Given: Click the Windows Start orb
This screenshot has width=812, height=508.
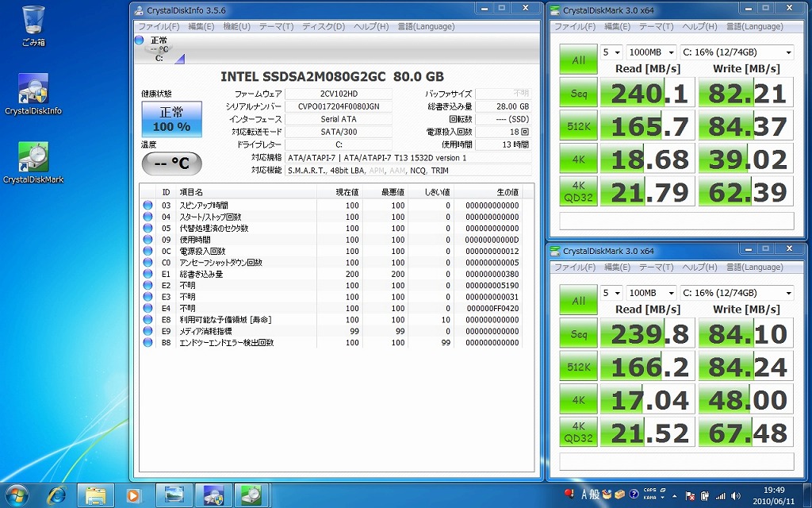Looking at the screenshot, I should [x=16, y=495].
